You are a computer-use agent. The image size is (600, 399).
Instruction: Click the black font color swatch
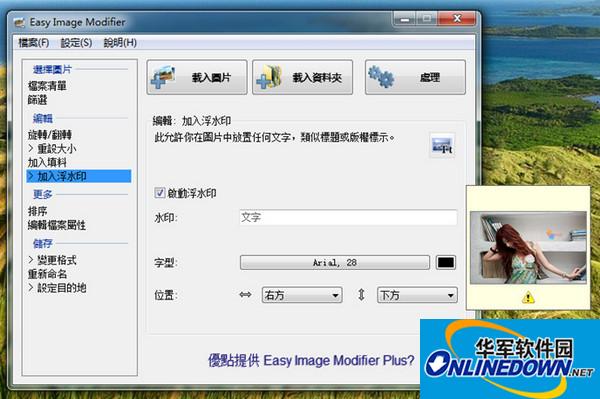[x=446, y=263]
